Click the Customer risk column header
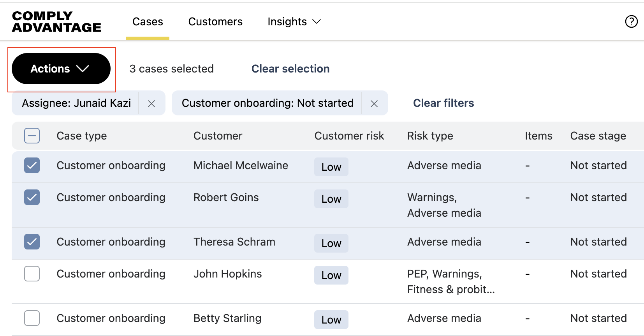This screenshot has width=644, height=336. [x=349, y=136]
